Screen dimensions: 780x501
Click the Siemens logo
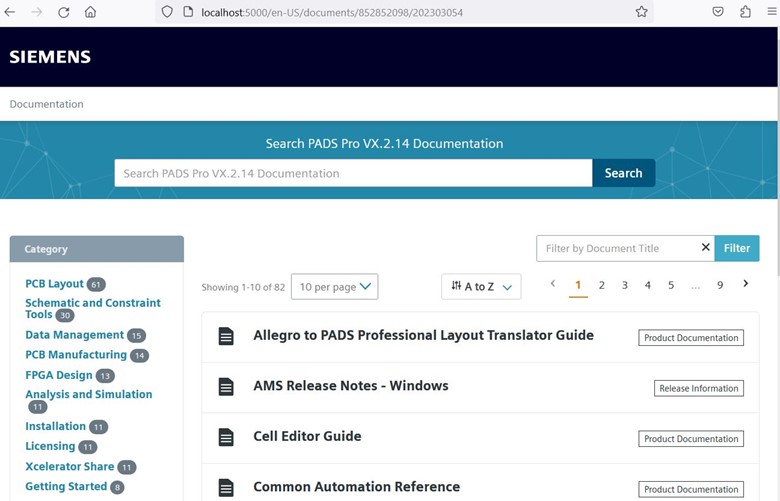coord(50,57)
